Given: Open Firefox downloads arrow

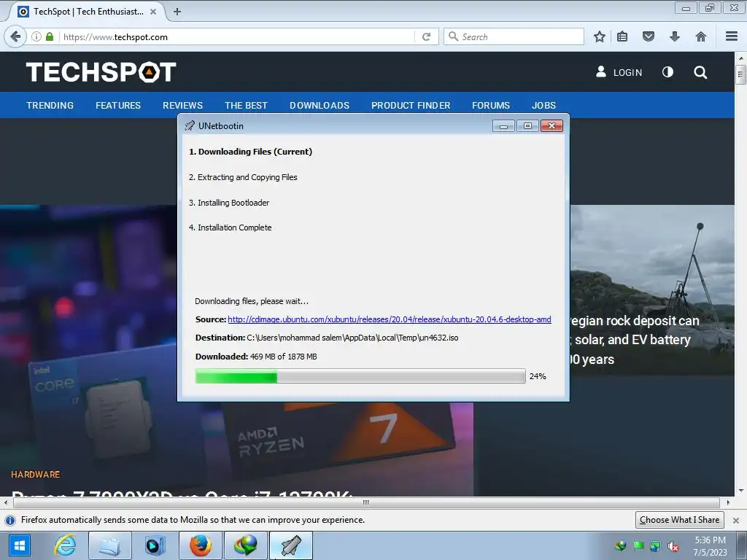Looking at the screenshot, I should pyautogui.click(x=675, y=36).
